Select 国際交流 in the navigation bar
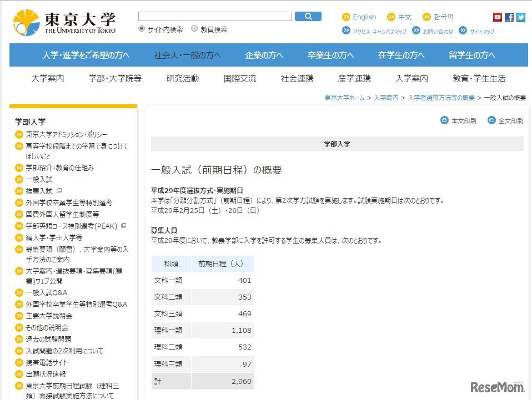Image resolution: width=532 pixels, height=400 pixels. coord(239,79)
